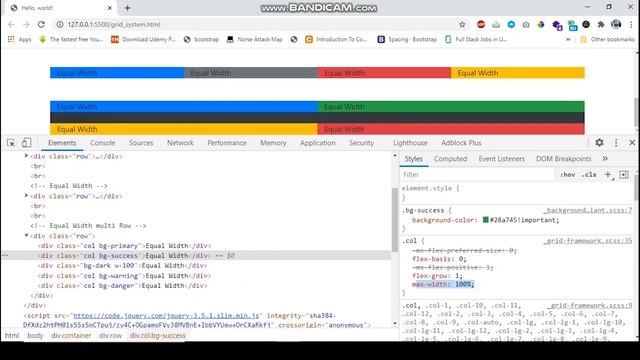Click the red Adblock extension icon

[x=481, y=24]
